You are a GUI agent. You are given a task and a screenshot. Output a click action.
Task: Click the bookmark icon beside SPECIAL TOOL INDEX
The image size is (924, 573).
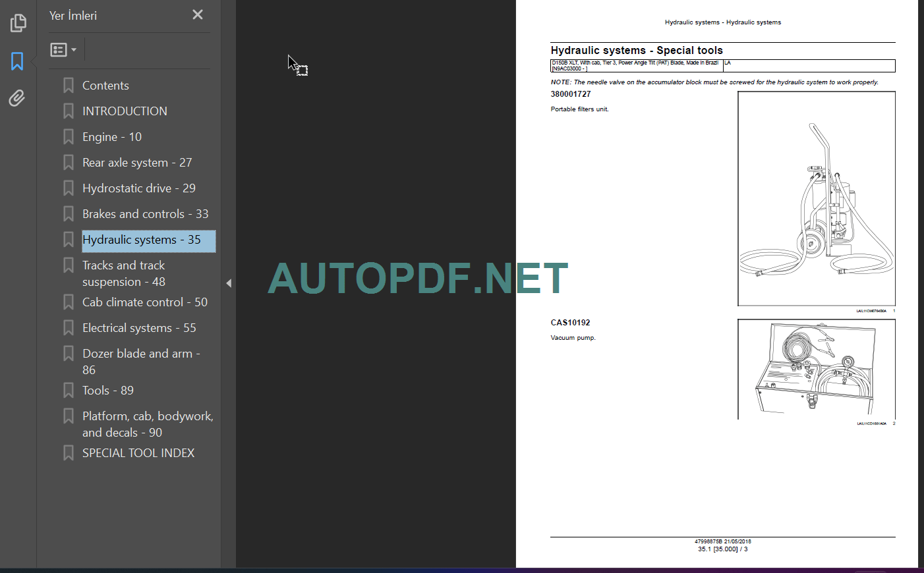click(x=69, y=452)
